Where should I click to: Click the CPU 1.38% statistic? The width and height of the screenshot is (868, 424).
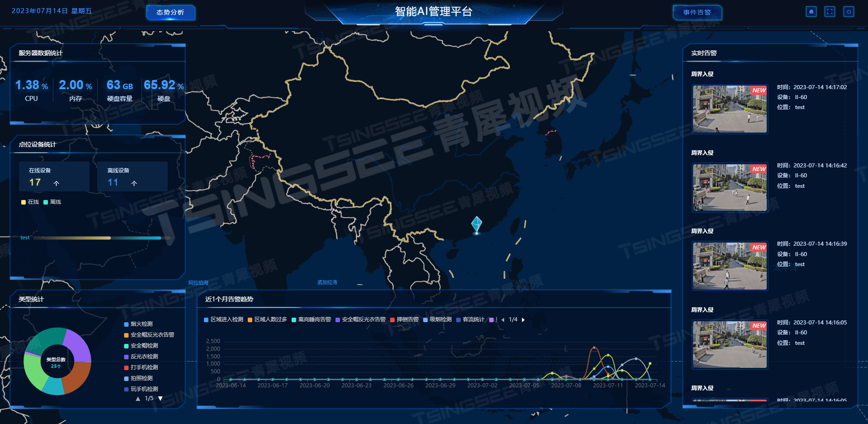(x=32, y=90)
